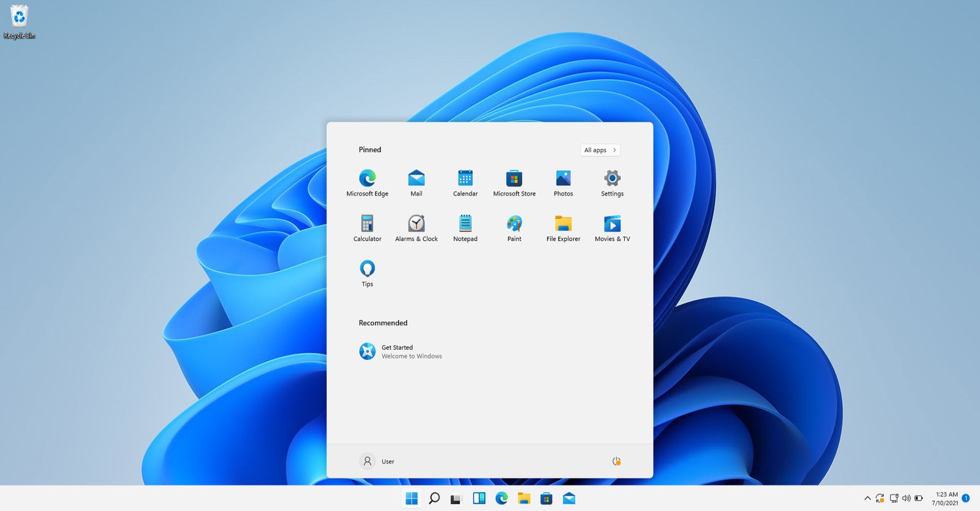This screenshot has width=980, height=511.
Task: Open the pinned Mail app
Action: click(417, 183)
